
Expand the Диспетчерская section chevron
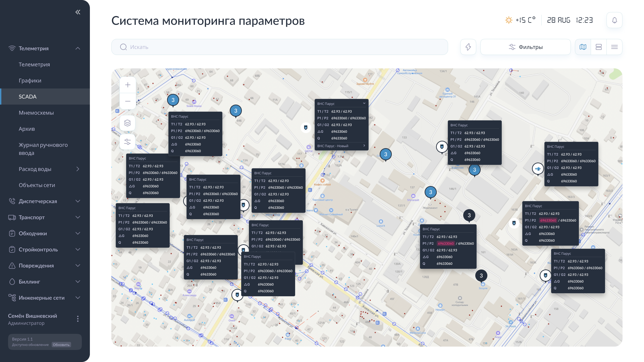click(x=78, y=201)
